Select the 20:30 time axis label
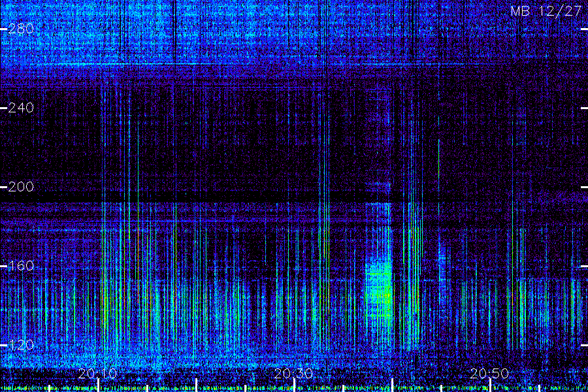The width and height of the screenshot is (588, 392). 293,374
